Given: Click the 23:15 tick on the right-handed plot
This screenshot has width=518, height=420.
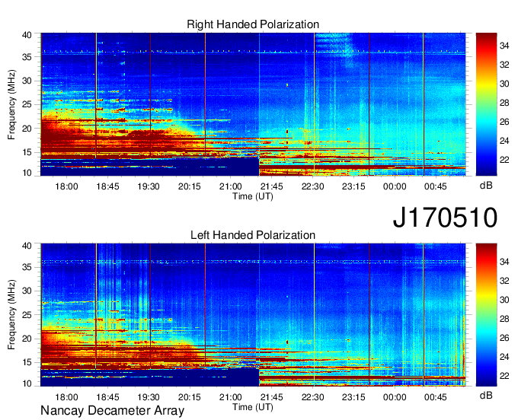Looking at the screenshot, I should tap(353, 186).
